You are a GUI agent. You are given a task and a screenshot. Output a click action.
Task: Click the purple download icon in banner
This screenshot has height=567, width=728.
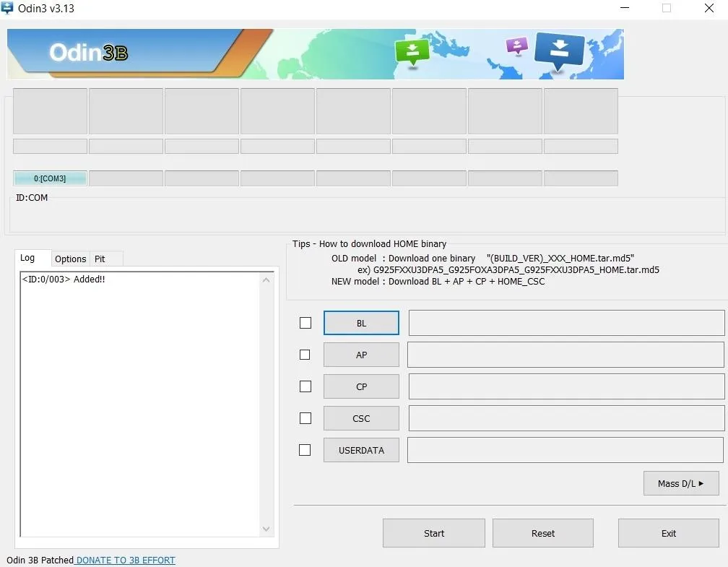[x=517, y=46]
